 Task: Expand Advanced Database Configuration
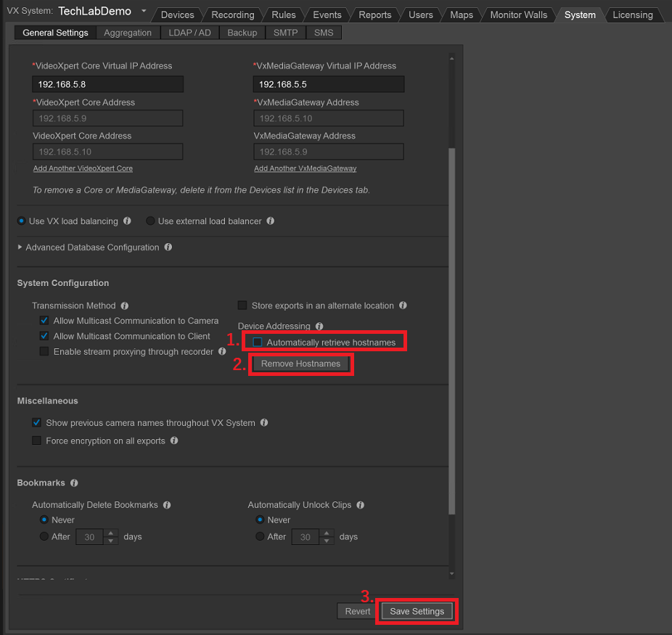pos(20,247)
